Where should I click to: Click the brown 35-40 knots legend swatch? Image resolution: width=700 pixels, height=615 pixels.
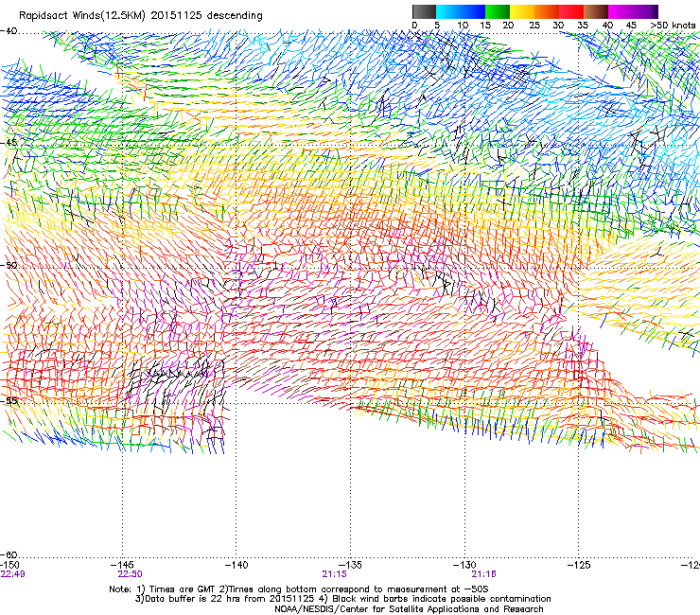[596, 11]
